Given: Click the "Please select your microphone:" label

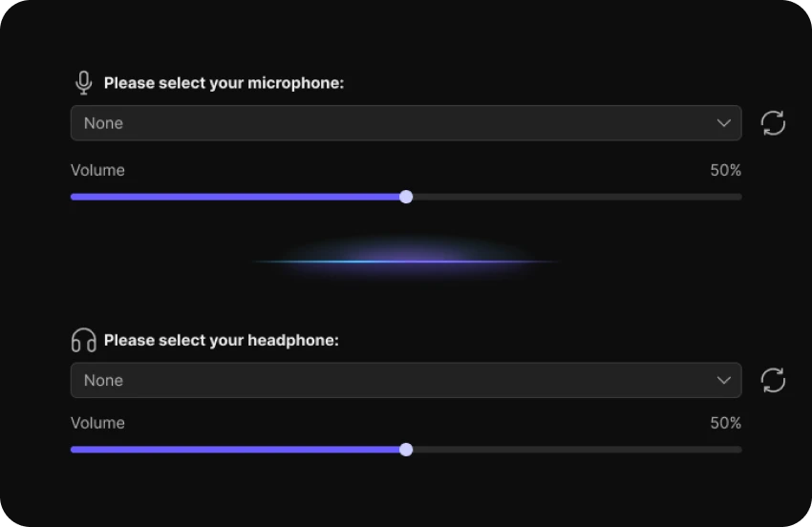Looking at the screenshot, I should pyautogui.click(x=224, y=83).
